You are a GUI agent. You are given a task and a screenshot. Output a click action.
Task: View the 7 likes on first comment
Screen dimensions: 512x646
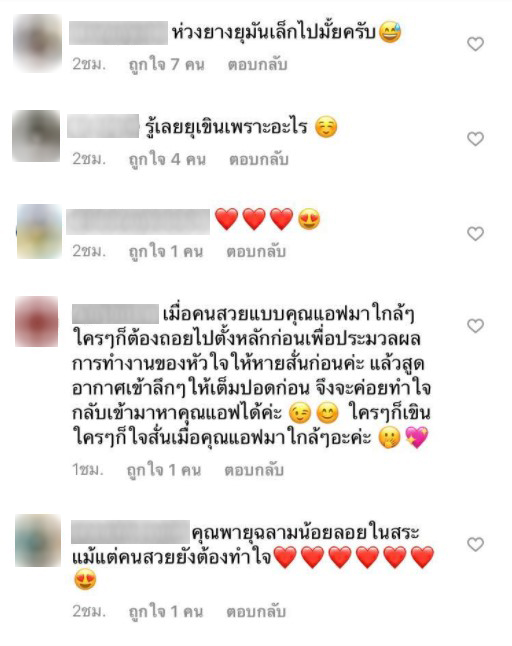tap(166, 65)
